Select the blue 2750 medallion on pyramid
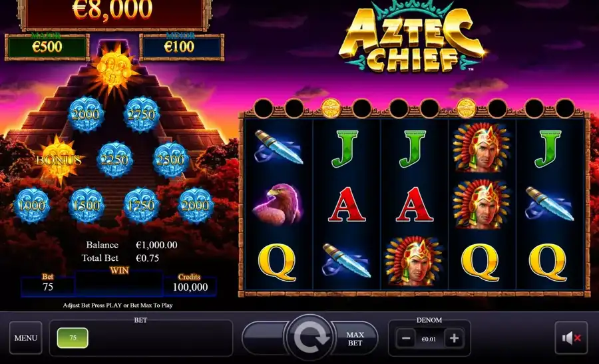Viewport: 599px width, 364px height. (x=141, y=114)
